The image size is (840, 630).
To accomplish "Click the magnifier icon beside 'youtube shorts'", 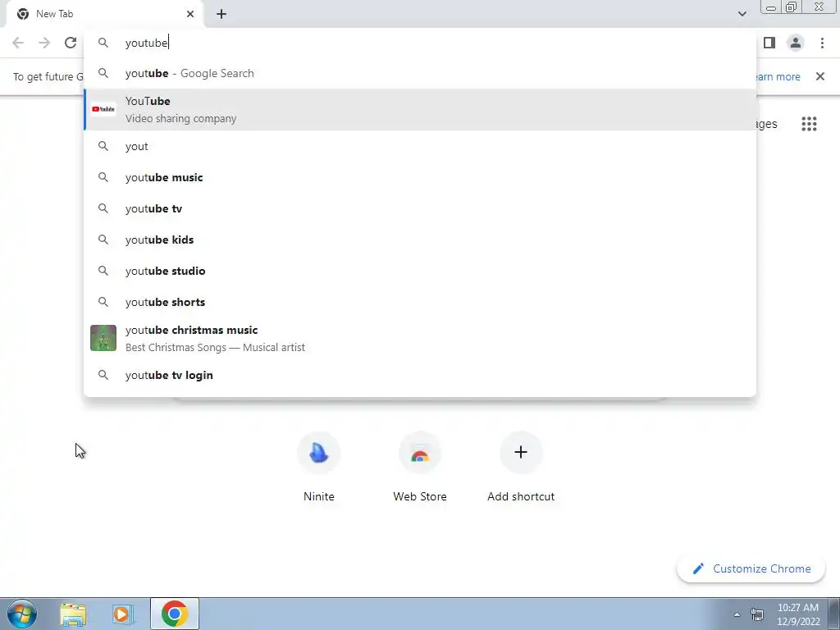I will click(x=103, y=302).
